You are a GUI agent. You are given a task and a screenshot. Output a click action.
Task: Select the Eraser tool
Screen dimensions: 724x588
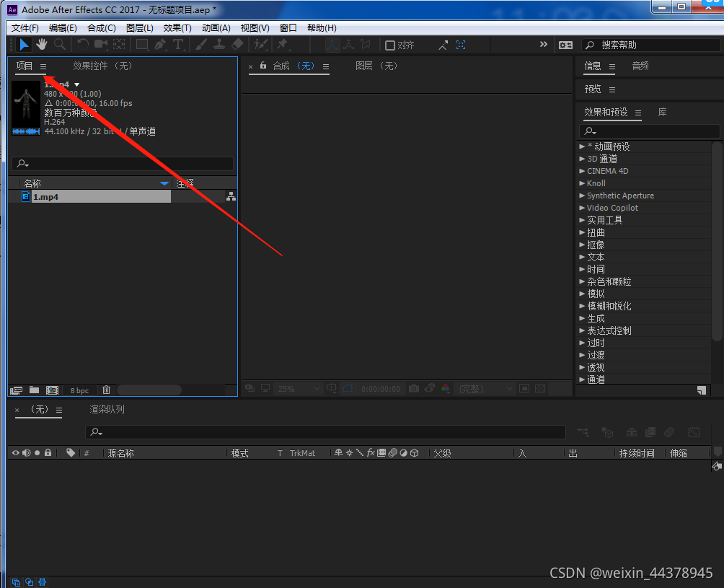(x=237, y=45)
